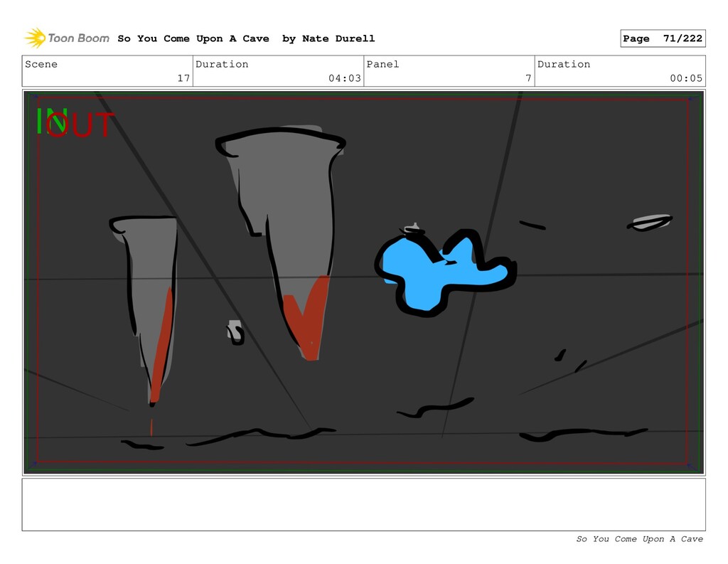Screen dimensions: 728x564
Task: Click panel number '7'
Action: (x=528, y=78)
